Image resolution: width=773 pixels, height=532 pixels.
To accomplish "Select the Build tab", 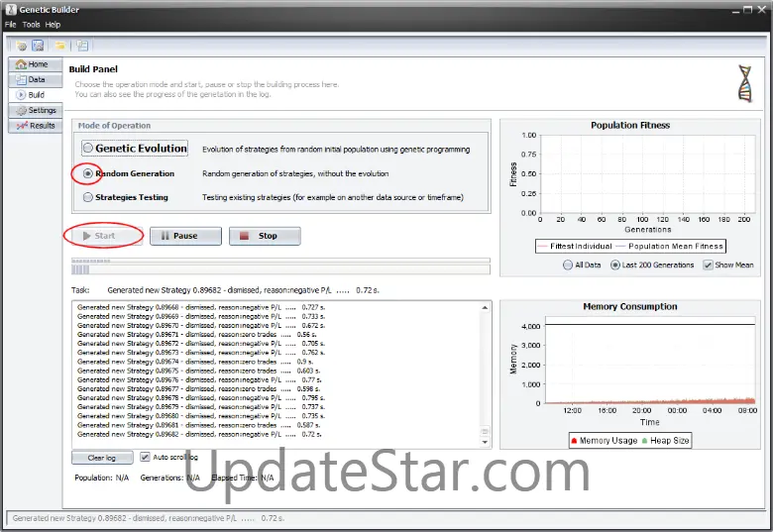I will [x=36, y=94].
